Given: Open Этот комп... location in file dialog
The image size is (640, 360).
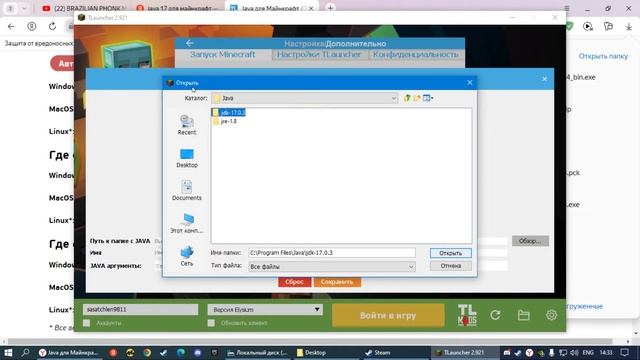Looking at the screenshot, I should tap(187, 223).
